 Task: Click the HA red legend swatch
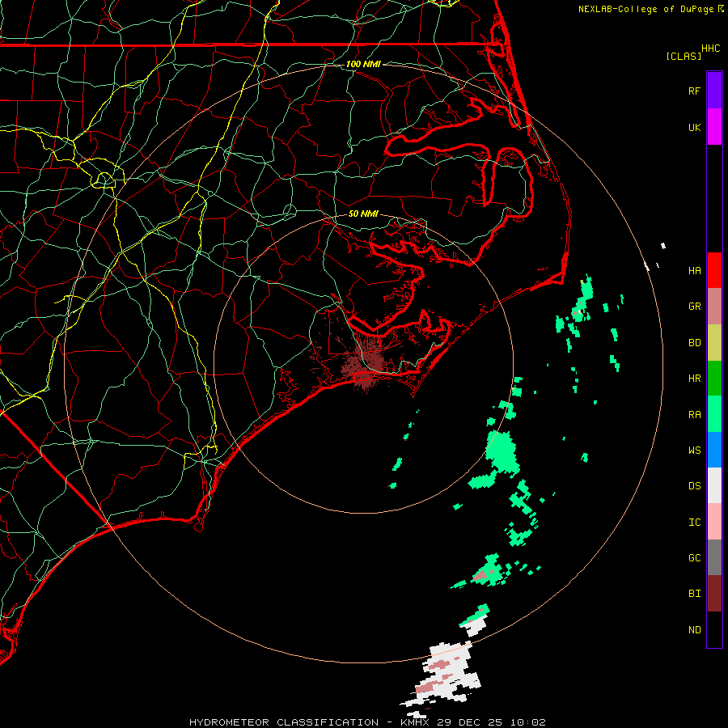click(x=714, y=270)
